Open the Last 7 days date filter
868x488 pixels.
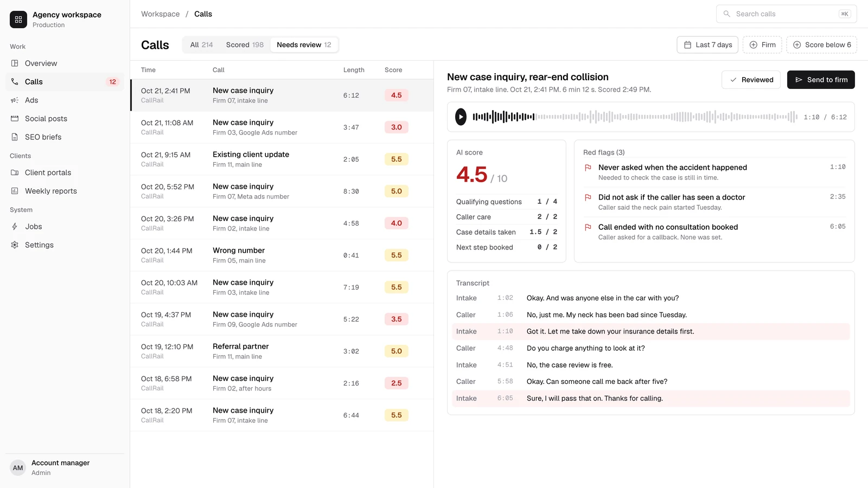coord(708,45)
